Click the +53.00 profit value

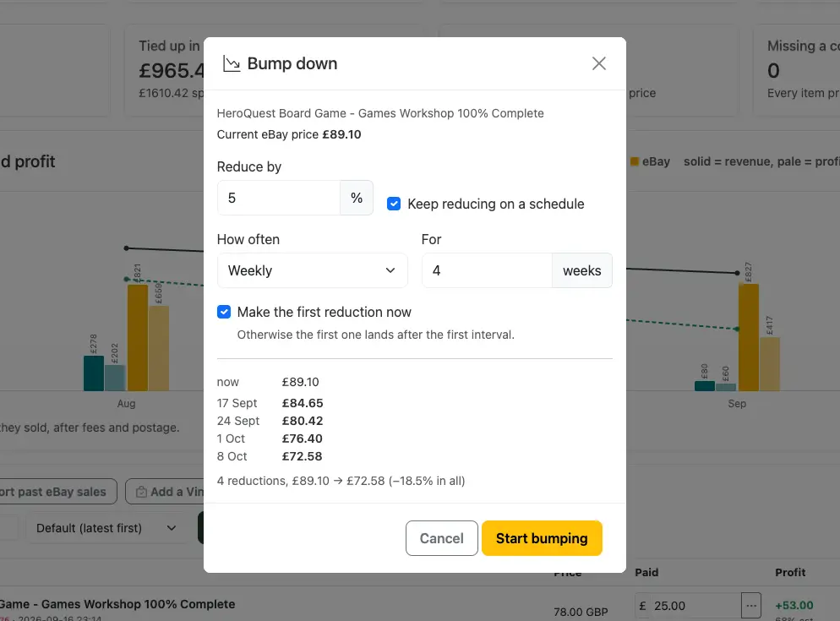(x=794, y=606)
